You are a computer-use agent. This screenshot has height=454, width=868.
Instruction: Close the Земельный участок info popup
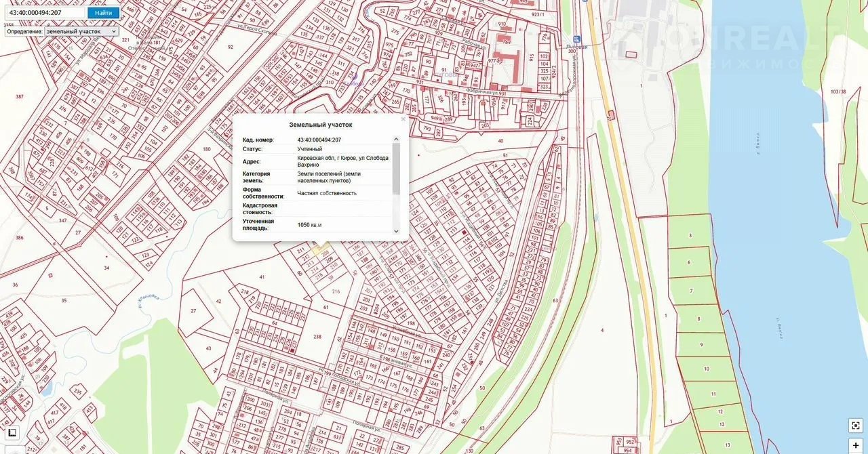(x=403, y=119)
